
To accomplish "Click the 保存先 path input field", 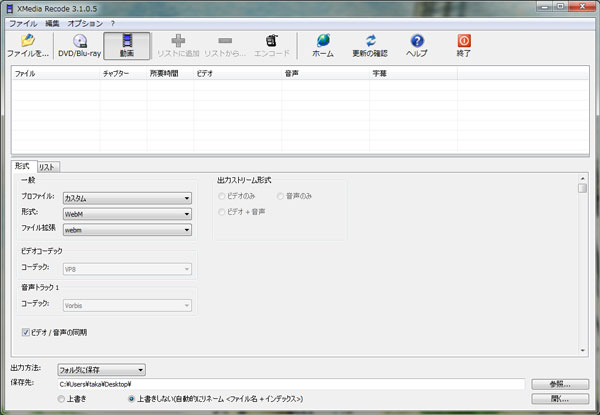I will (290, 384).
